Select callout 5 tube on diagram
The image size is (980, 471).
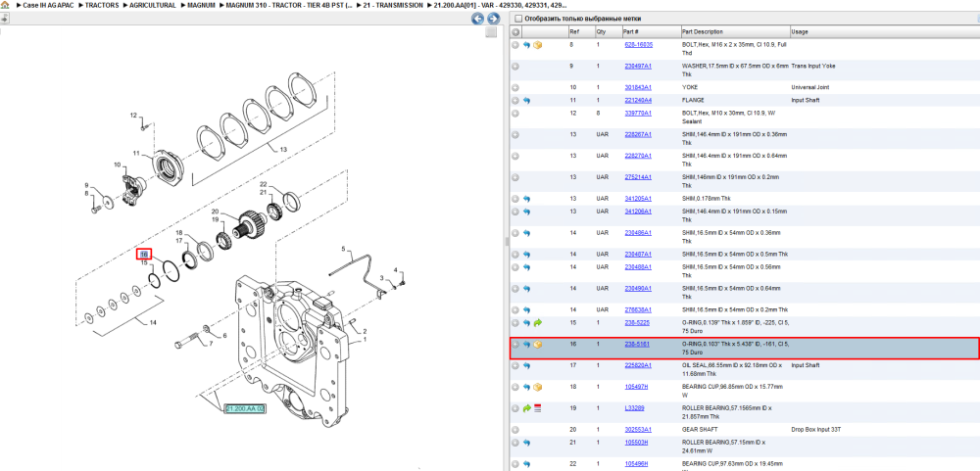342,249
